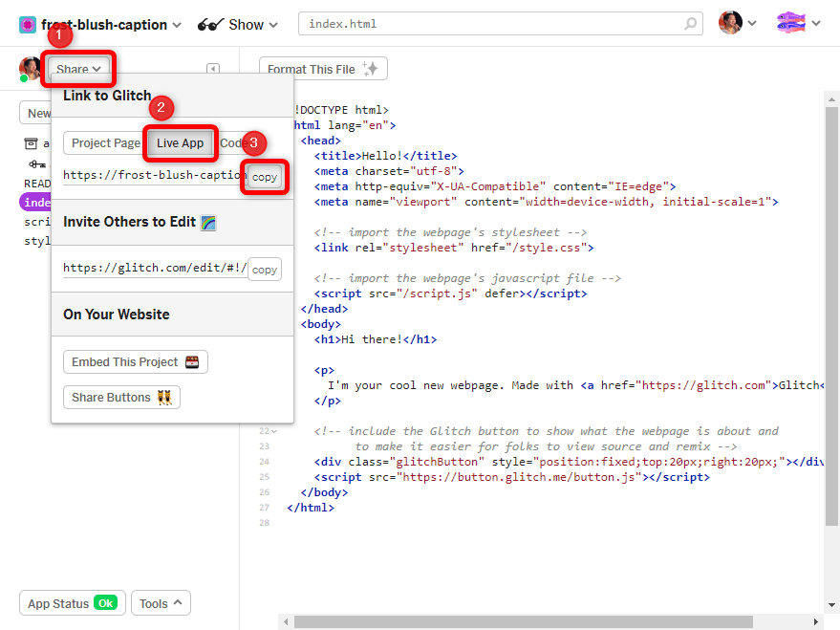Select the Code tab in share panel
The height and width of the screenshot is (630, 840).
[232, 143]
